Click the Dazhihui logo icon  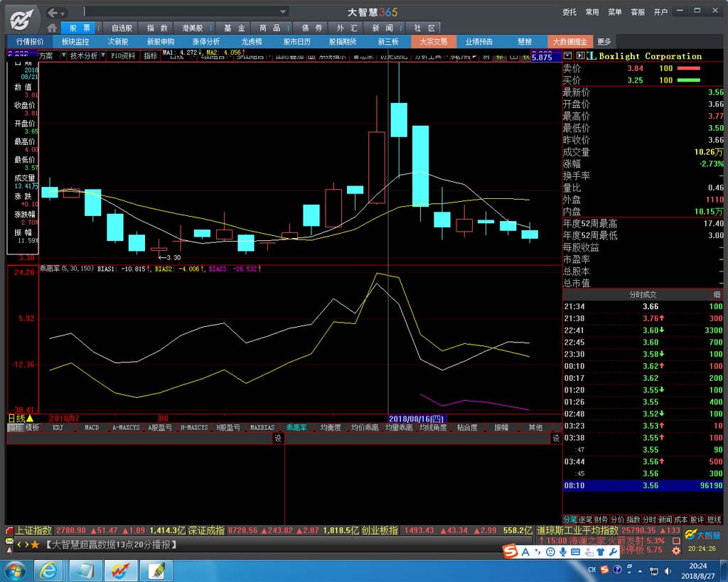coord(22,19)
